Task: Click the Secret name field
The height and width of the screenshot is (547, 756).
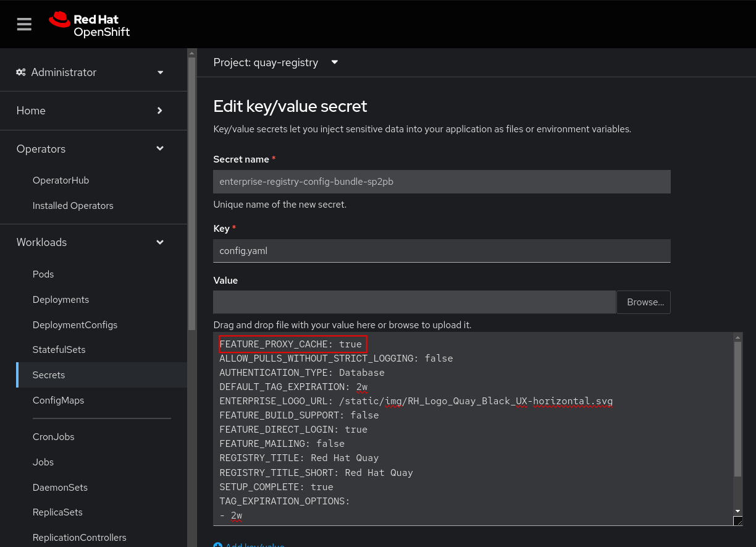Action: point(442,182)
